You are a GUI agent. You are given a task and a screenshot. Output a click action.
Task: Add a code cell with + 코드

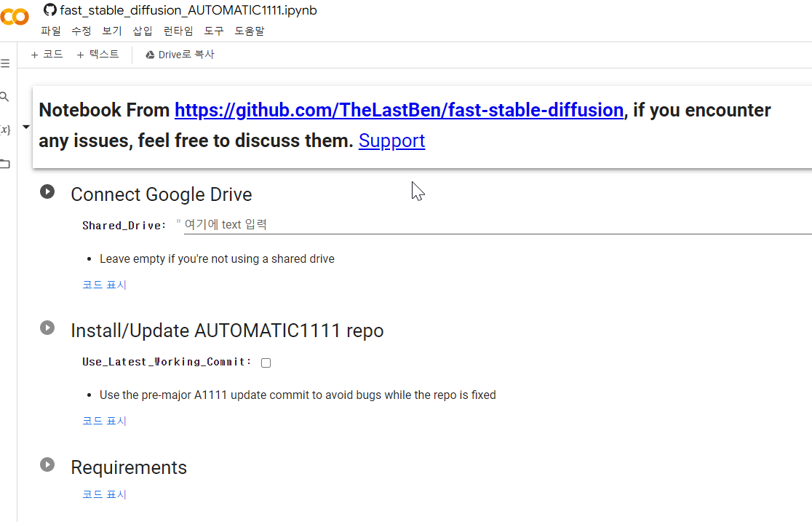tap(47, 55)
